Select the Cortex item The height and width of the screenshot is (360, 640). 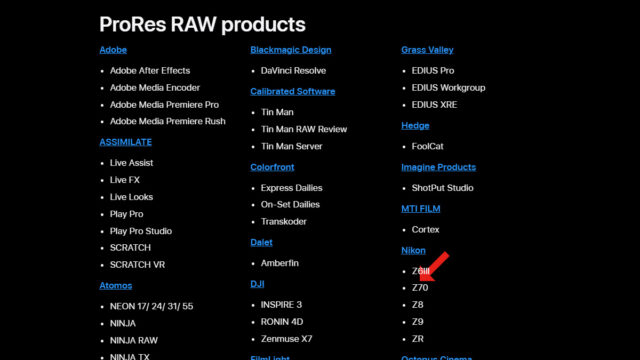tap(425, 230)
